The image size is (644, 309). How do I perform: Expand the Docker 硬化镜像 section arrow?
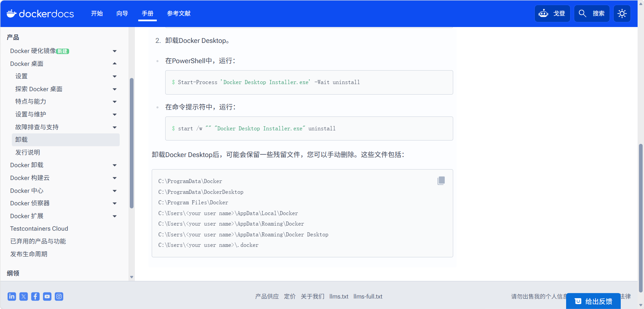[115, 51]
